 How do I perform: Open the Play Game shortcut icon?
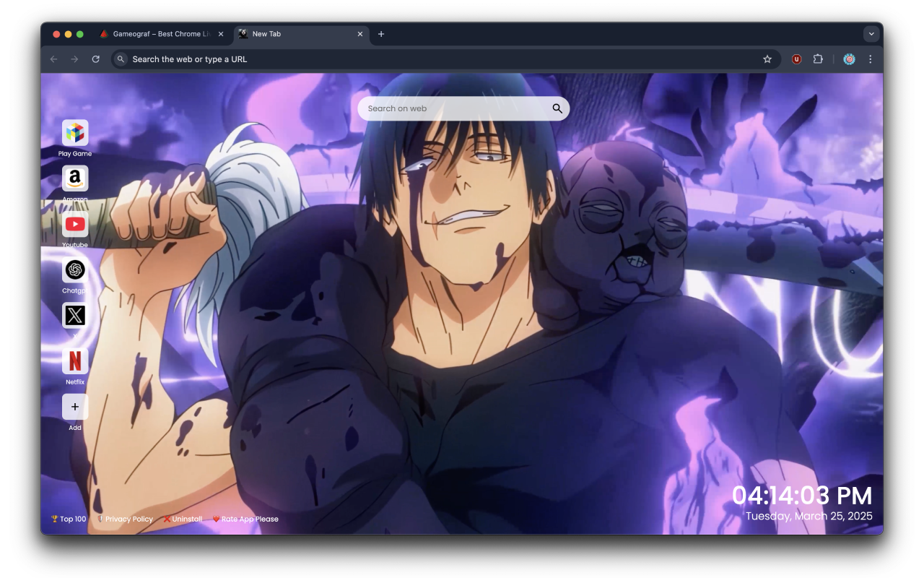[75, 132]
